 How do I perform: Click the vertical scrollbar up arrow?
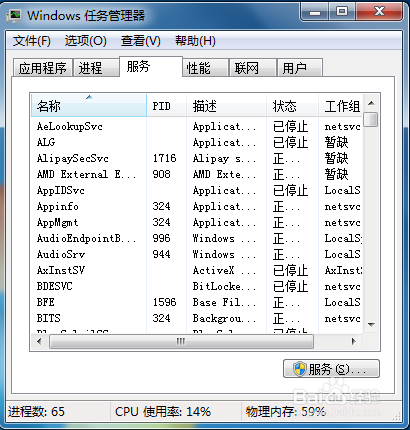pyautogui.click(x=371, y=103)
